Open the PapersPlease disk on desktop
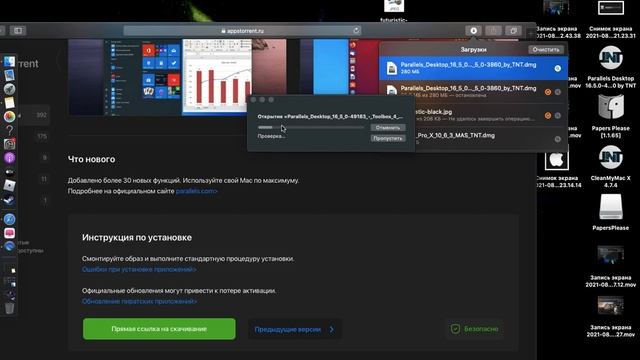 [611, 207]
